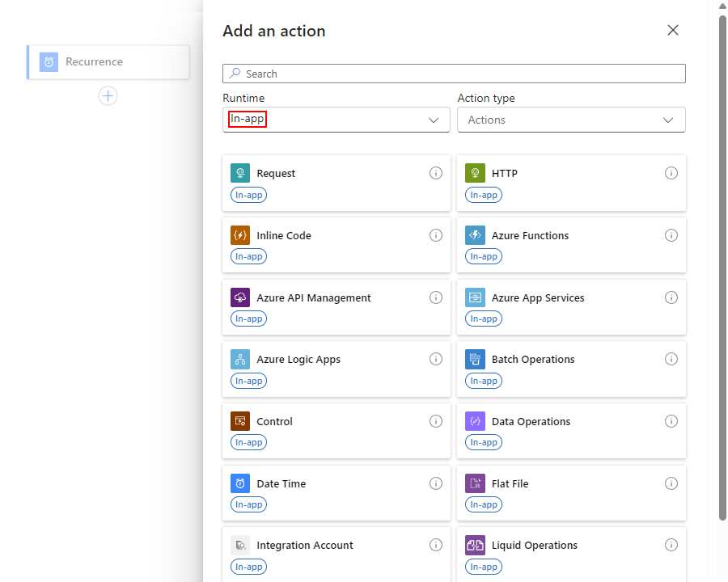Select the HTTP connector icon
The image size is (728, 582).
tap(476, 173)
